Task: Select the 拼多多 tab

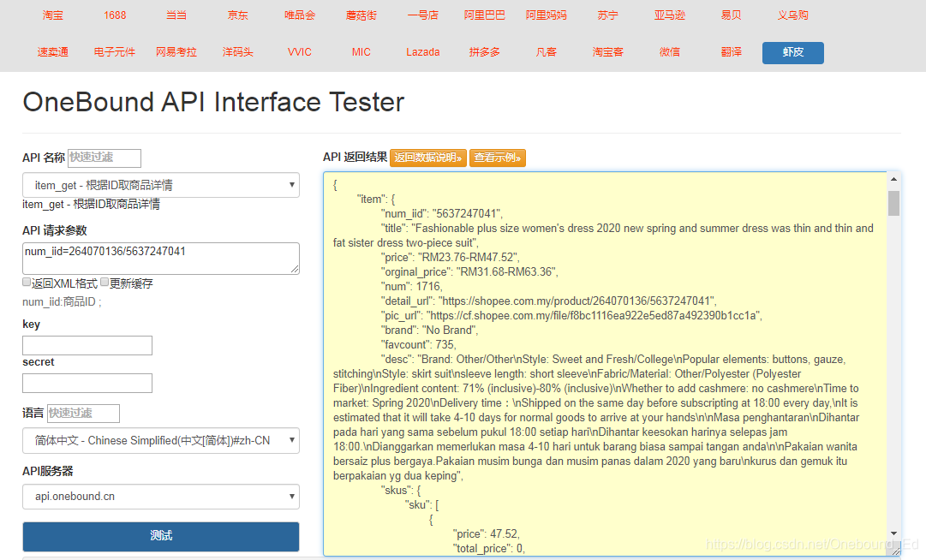Action: click(484, 52)
